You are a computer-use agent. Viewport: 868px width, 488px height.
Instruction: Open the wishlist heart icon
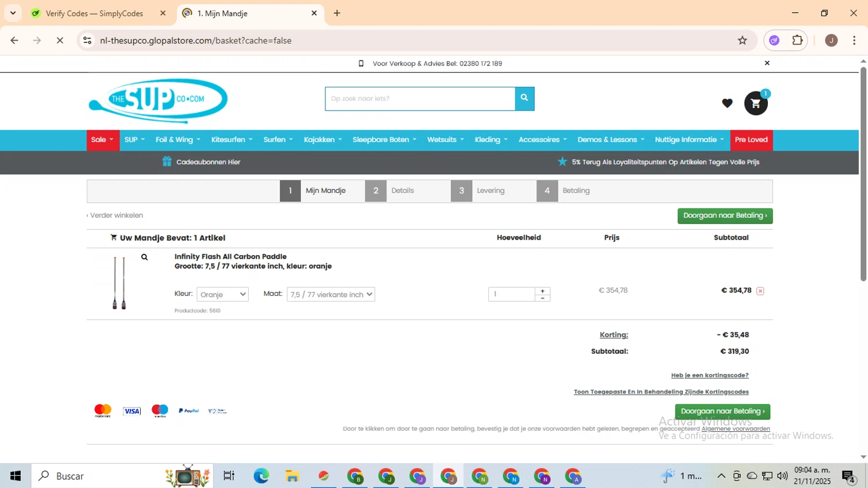[x=727, y=103]
